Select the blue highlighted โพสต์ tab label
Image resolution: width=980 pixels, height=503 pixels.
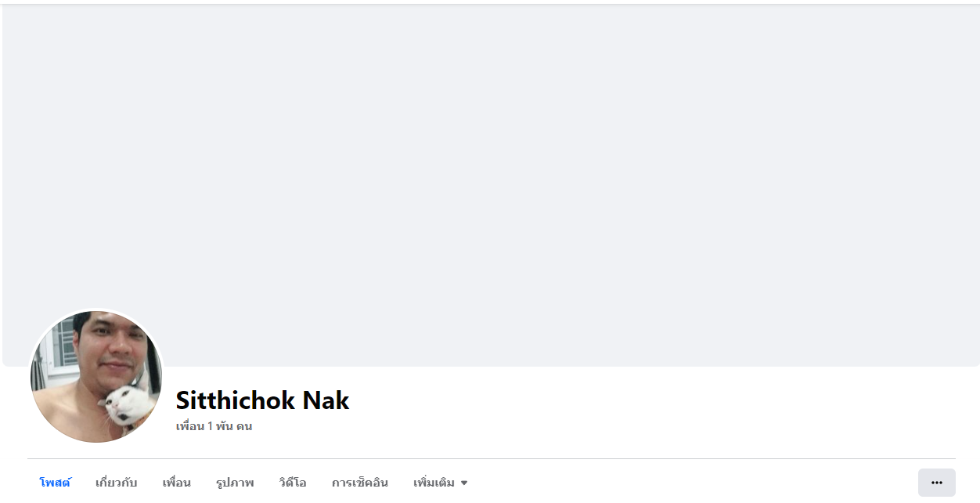[x=55, y=483]
